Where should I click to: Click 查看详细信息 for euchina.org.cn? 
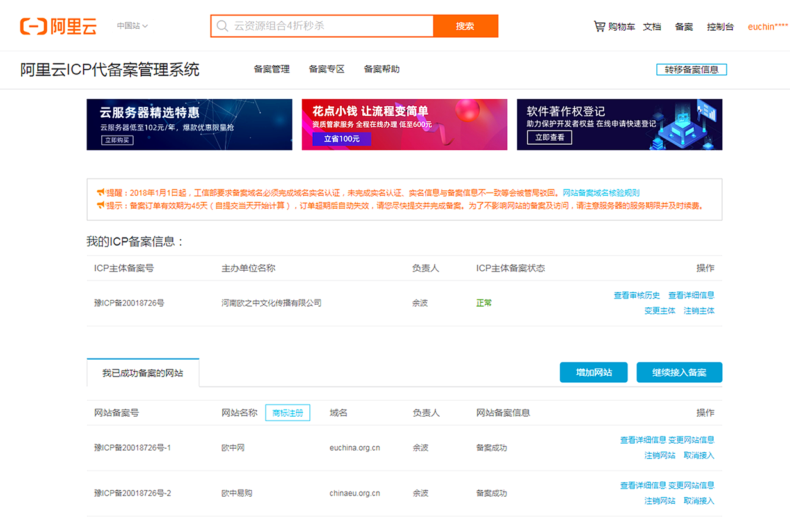(643, 440)
